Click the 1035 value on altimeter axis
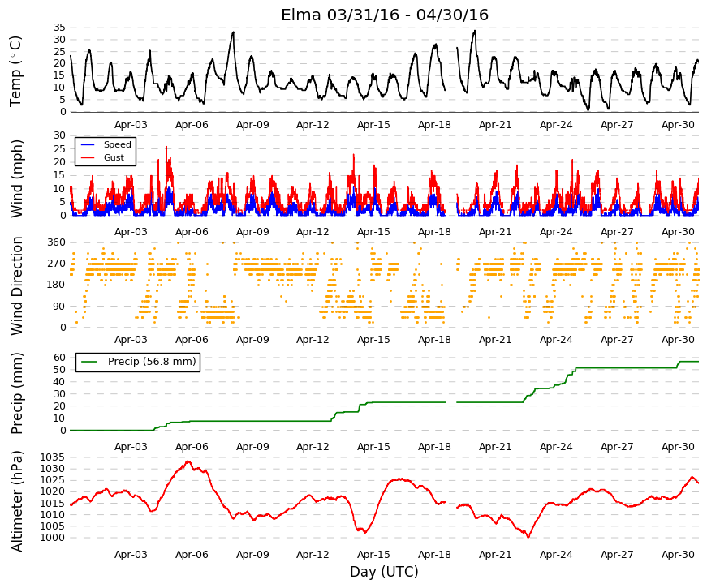Viewport: 707px width, 588px height. coord(52,457)
